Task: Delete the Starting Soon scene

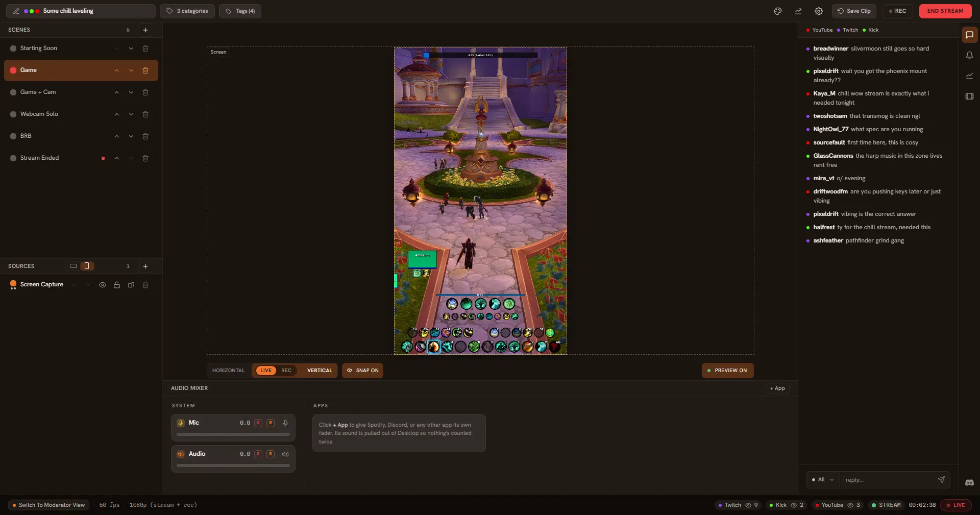Action: 145,48
